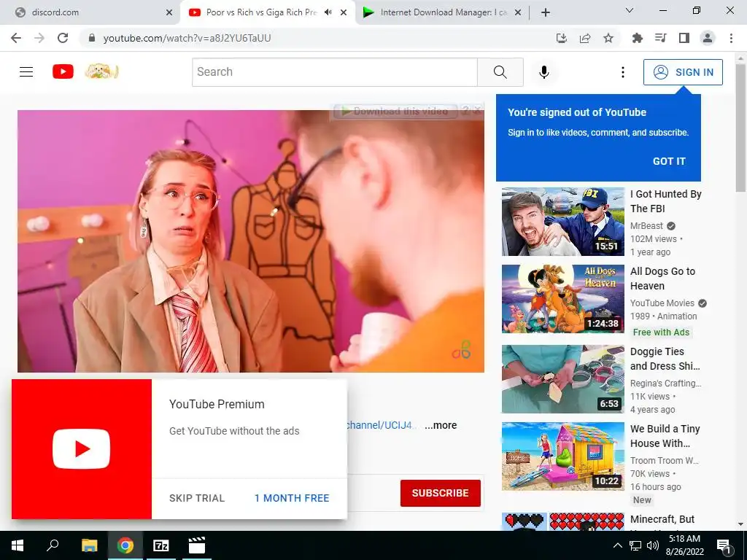Open We Build a Tiny House thumbnail
The width and height of the screenshot is (747, 560).
pyautogui.click(x=562, y=456)
